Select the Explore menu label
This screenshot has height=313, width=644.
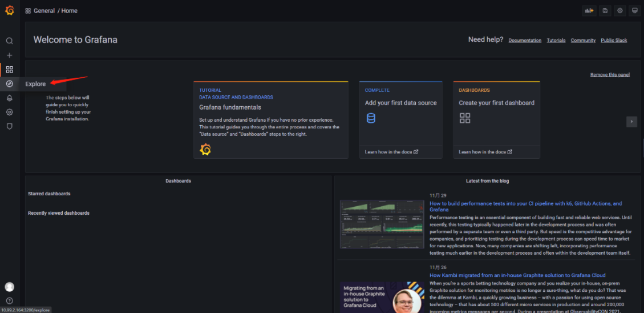[35, 84]
